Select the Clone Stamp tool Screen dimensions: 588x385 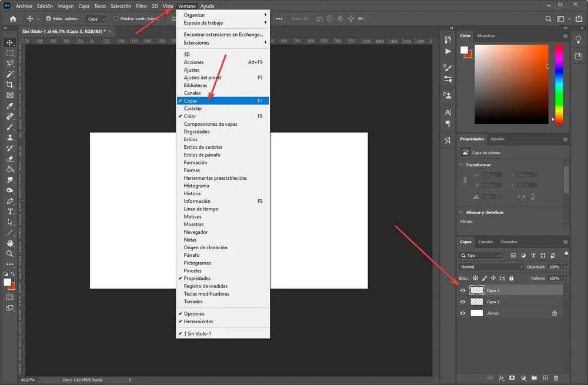10,138
